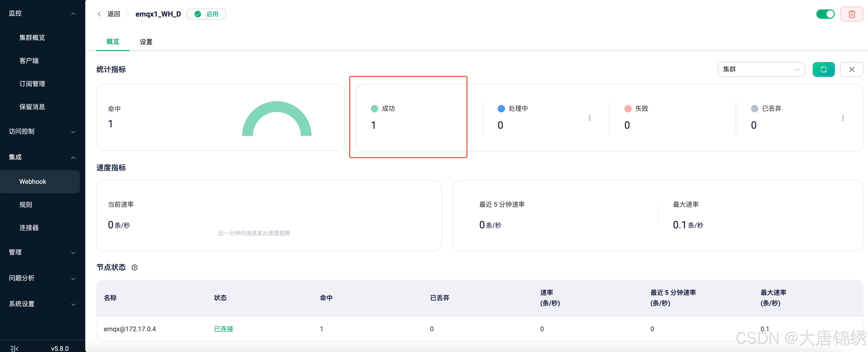Open the three-dot menu beside 处理中
This screenshot has width=868, height=352.
tap(590, 118)
